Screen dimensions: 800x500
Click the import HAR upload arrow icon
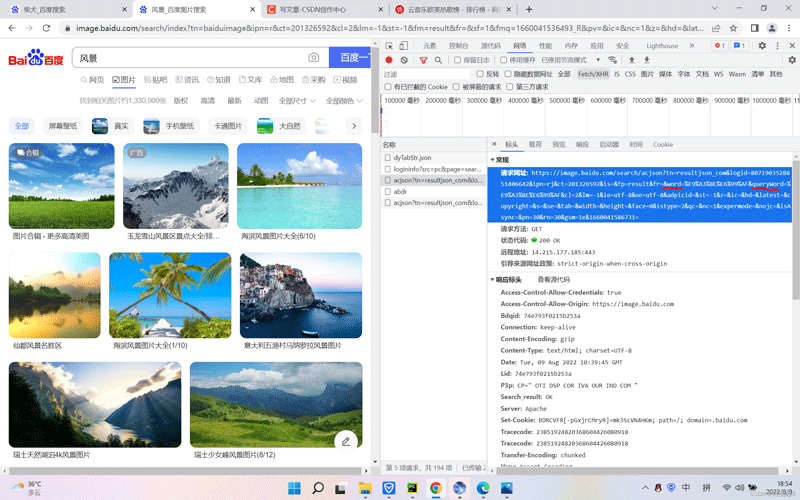(631, 60)
